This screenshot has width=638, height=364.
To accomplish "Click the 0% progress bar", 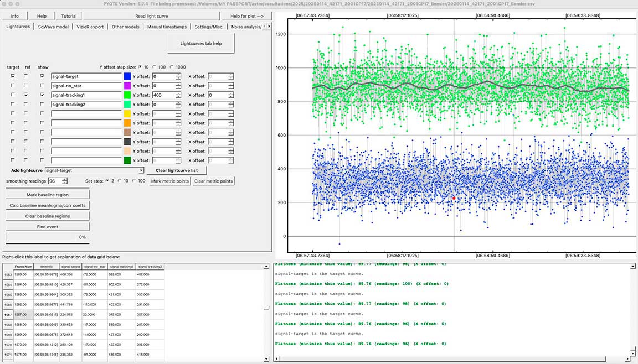I will (40, 237).
